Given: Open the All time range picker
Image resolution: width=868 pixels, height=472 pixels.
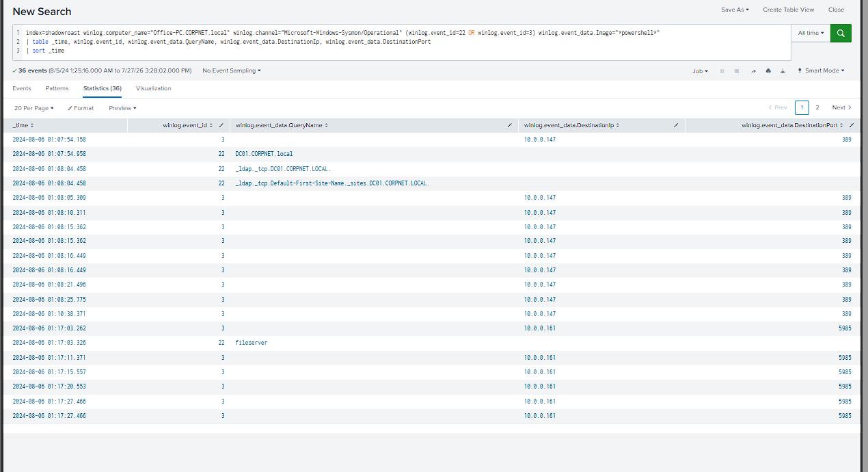Looking at the screenshot, I should coord(811,33).
